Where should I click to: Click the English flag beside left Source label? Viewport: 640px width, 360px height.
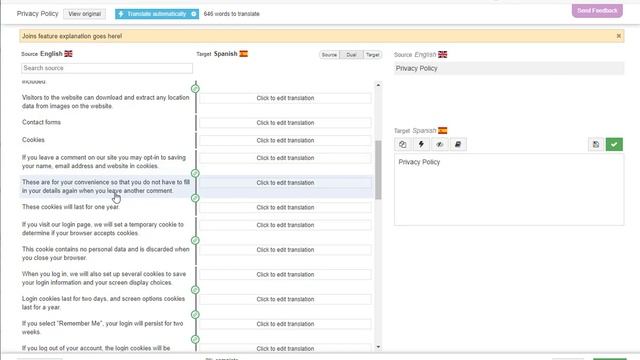tap(69, 54)
